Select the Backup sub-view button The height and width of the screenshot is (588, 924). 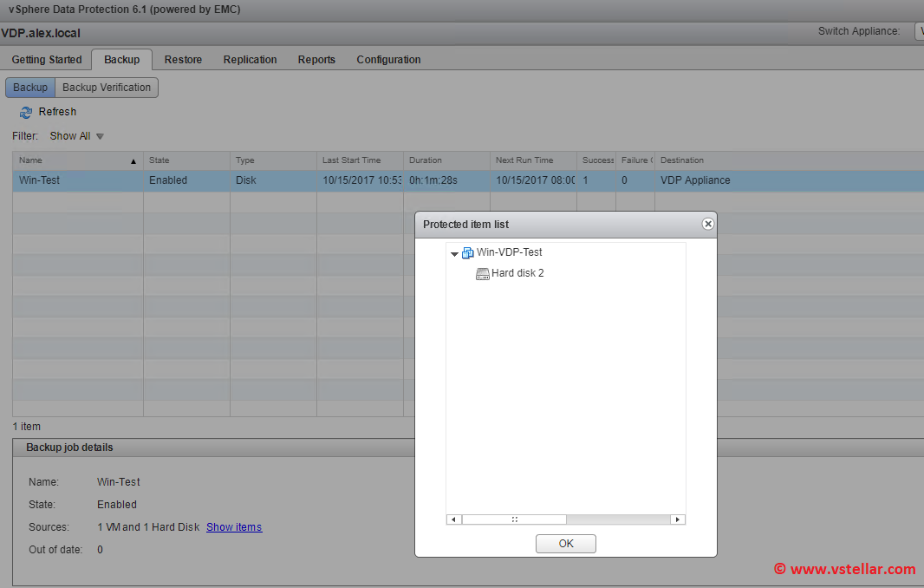pyautogui.click(x=30, y=88)
